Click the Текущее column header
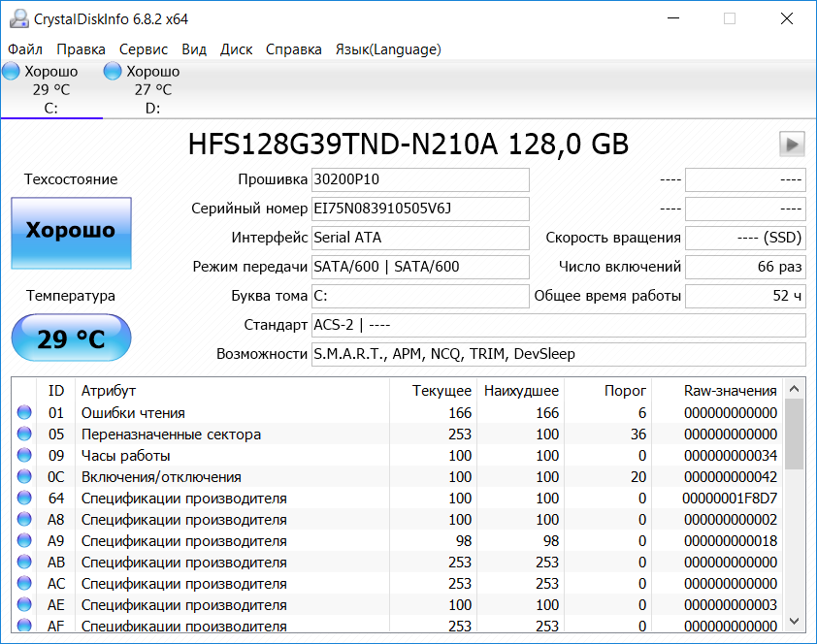 [433, 391]
